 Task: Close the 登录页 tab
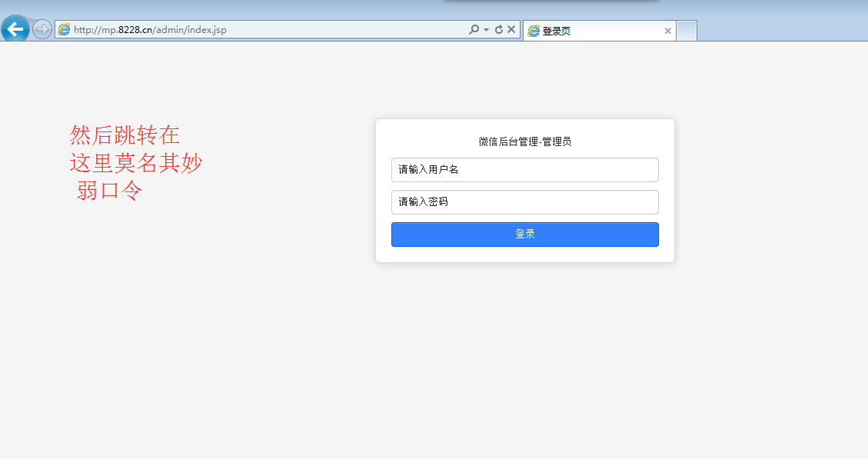[x=668, y=31]
